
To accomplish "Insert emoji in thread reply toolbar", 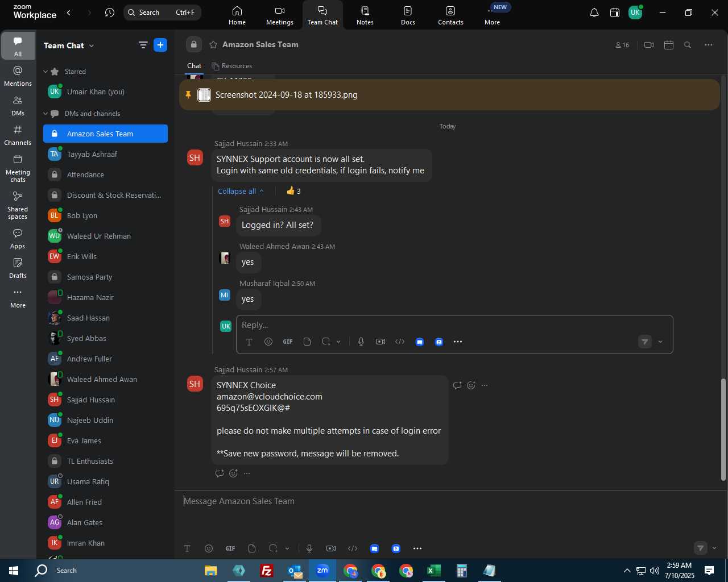I will 268,342.
